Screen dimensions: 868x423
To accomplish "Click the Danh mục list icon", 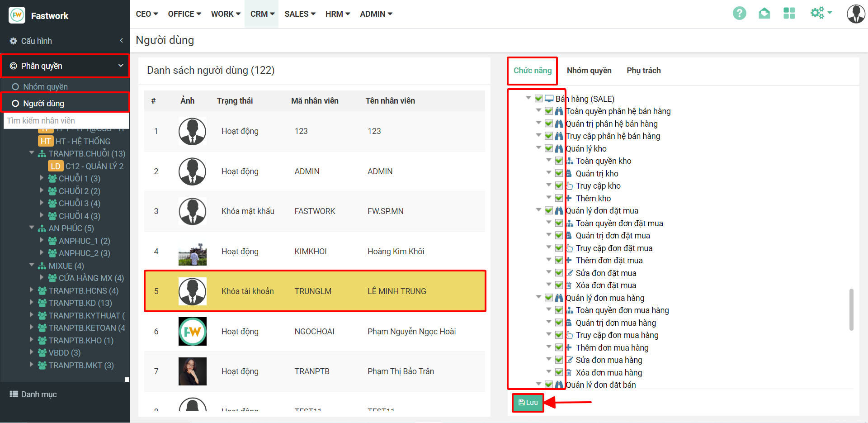I will 14,394.
